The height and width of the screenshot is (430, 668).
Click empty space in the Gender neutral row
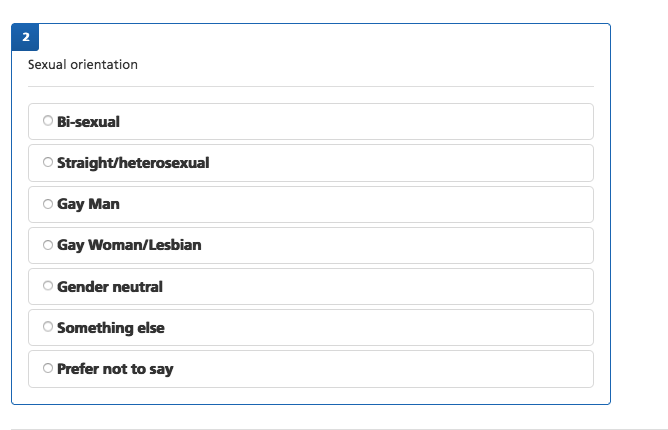coord(400,287)
